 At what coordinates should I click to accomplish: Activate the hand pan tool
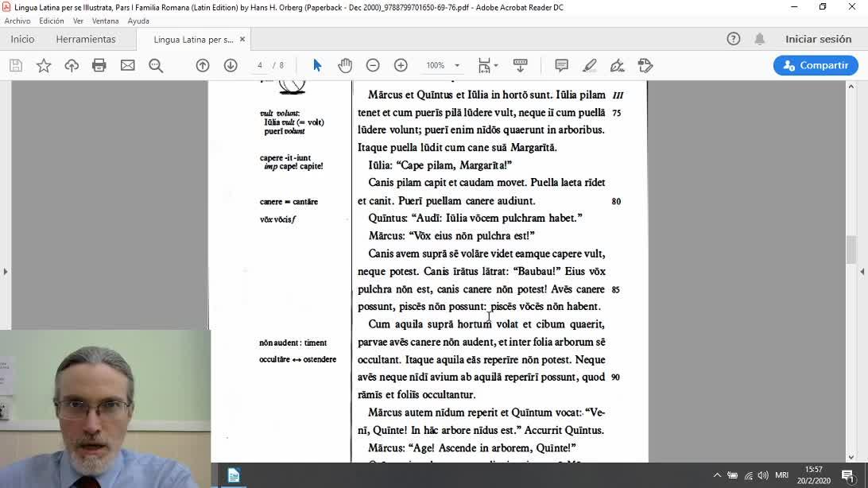[345, 65]
